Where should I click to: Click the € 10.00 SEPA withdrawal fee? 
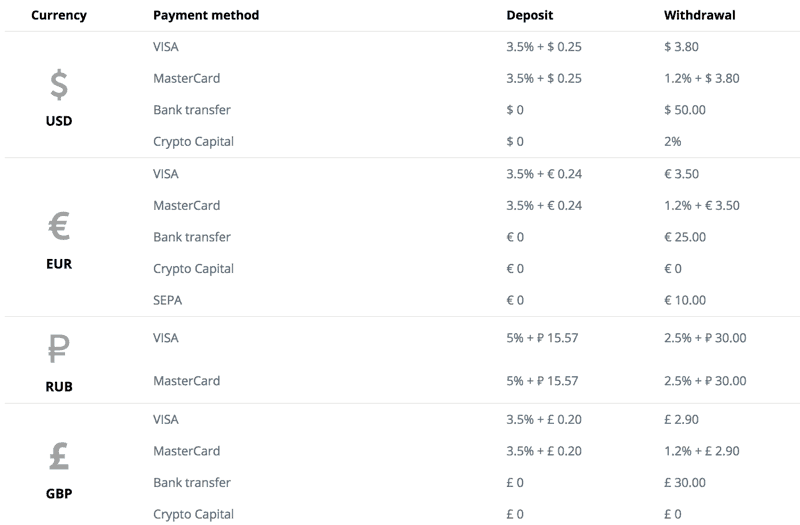point(685,300)
